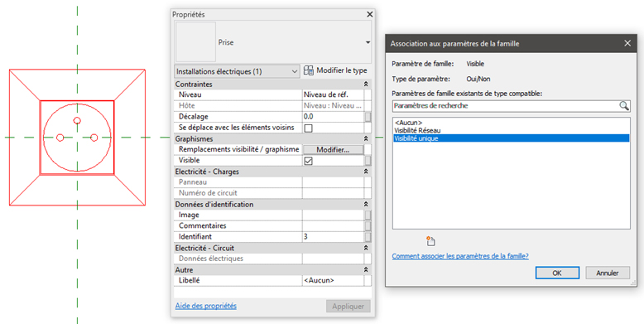
Task: Click Modifier... button for visibility overrides
Action: [x=333, y=150]
